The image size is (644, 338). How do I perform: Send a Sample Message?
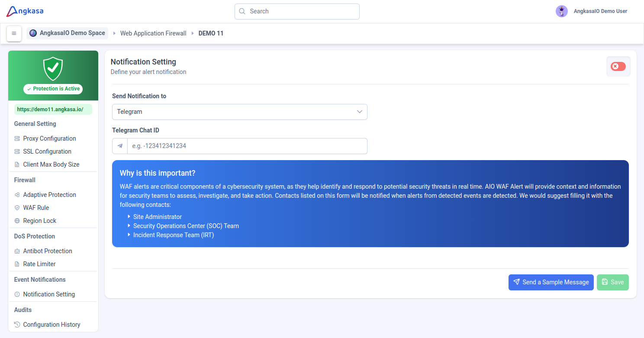(551, 282)
